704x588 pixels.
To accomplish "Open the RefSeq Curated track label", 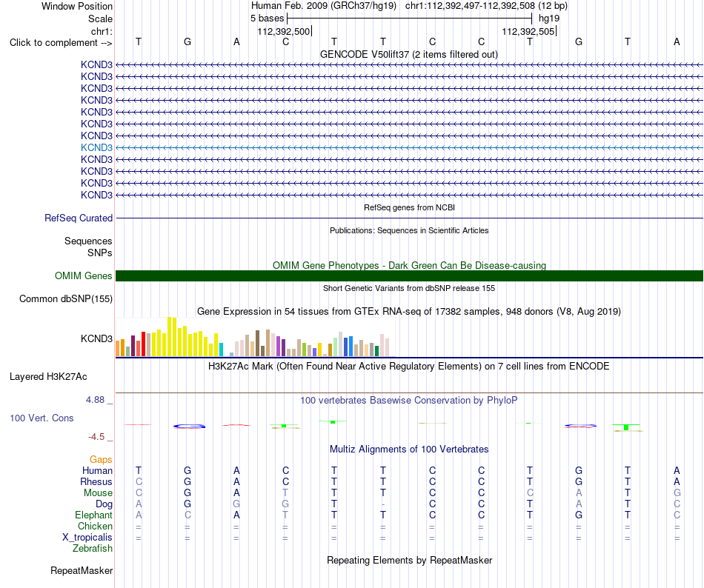I will tap(79, 218).
